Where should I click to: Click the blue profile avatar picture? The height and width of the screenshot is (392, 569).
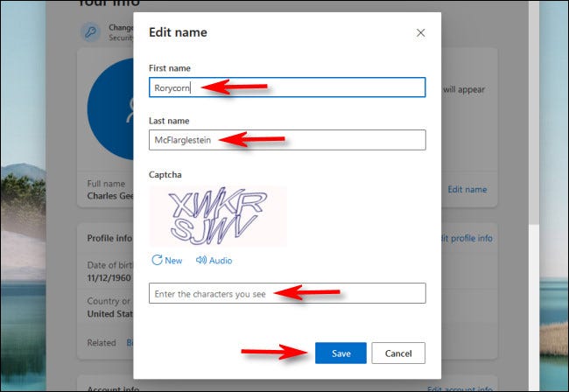109,109
